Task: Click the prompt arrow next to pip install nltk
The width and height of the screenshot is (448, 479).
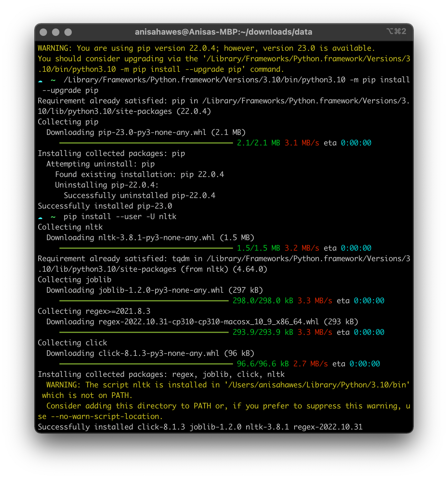Action: coord(41,217)
